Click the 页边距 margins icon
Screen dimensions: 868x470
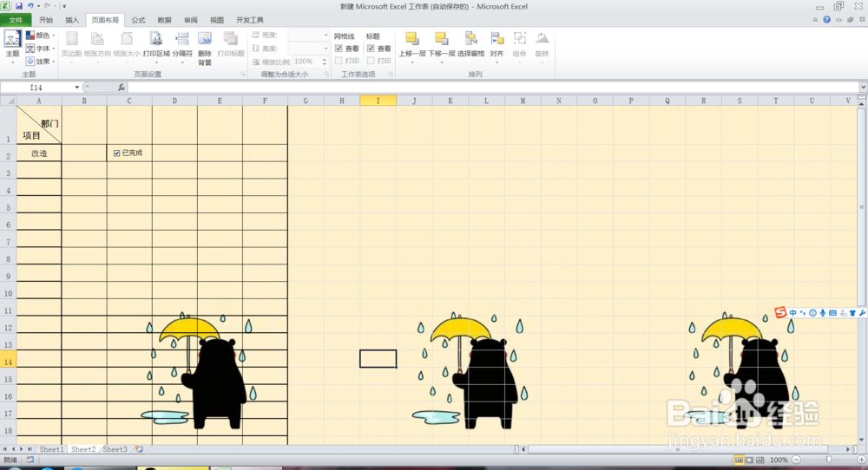pos(71,39)
